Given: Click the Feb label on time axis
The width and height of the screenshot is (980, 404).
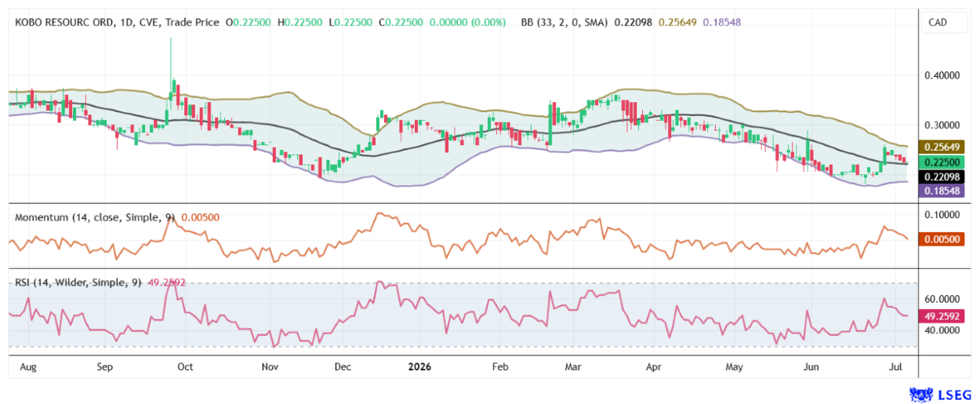Looking at the screenshot, I should pyautogui.click(x=500, y=366).
